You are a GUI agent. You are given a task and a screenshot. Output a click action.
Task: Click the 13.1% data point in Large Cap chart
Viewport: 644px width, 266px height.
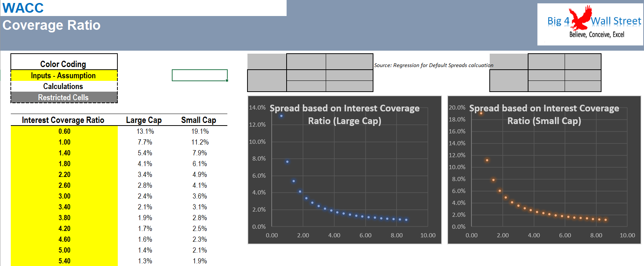tap(281, 116)
